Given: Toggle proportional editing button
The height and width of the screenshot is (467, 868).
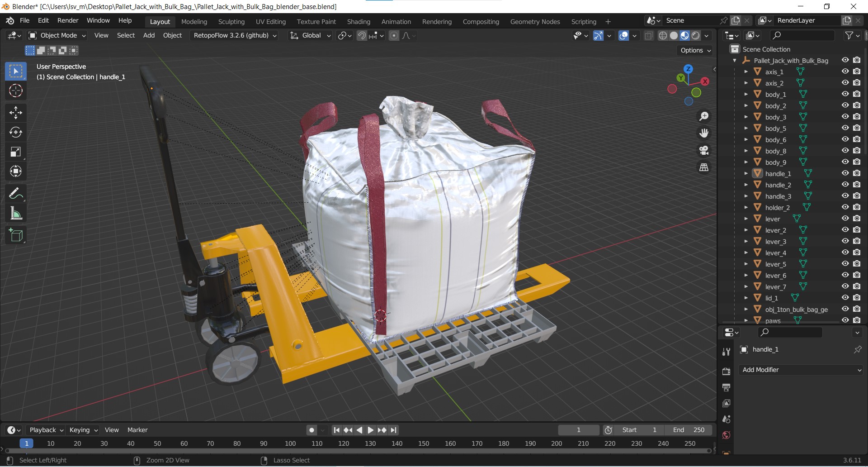Looking at the screenshot, I should click(x=394, y=36).
